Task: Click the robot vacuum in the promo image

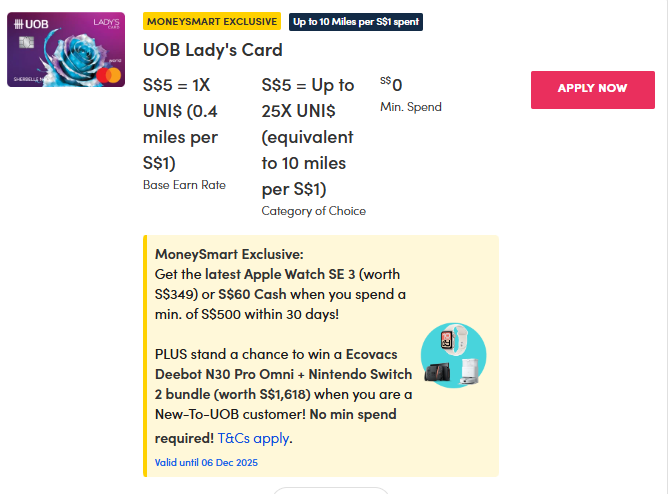Action: pyautogui.click(x=466, y=372)
